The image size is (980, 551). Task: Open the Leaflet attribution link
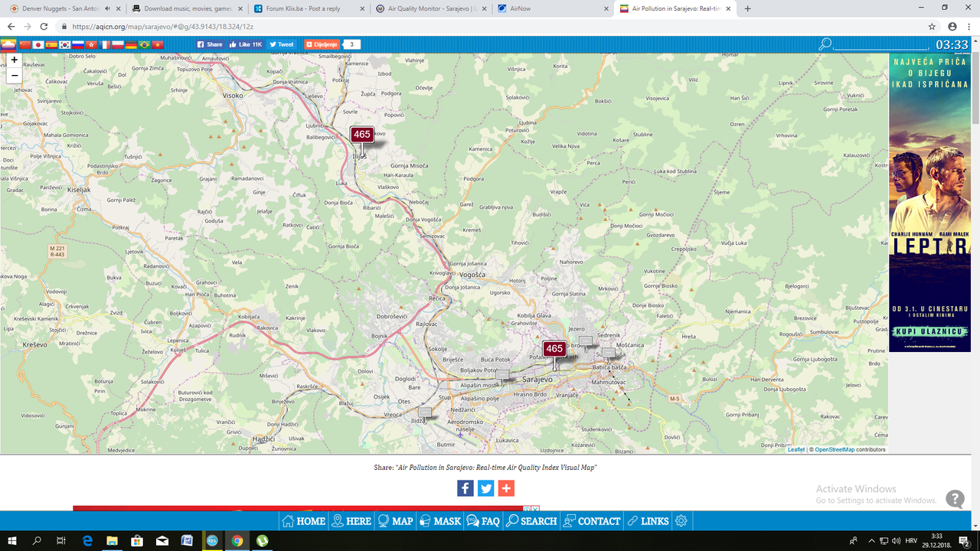796,450
